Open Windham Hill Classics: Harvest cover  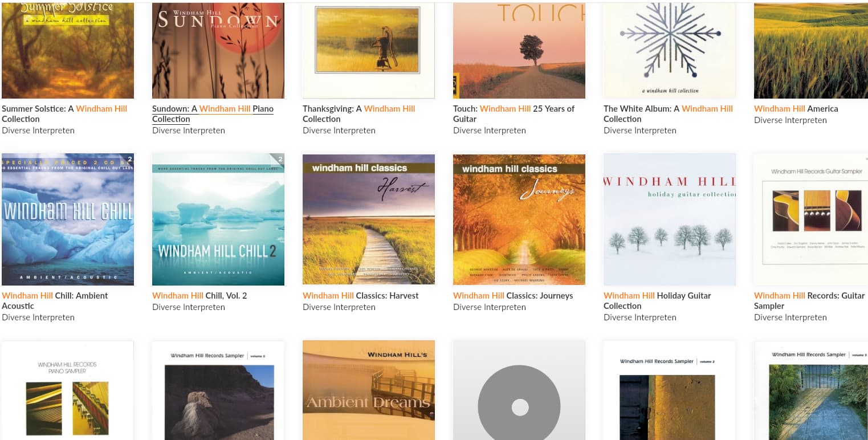369,219
